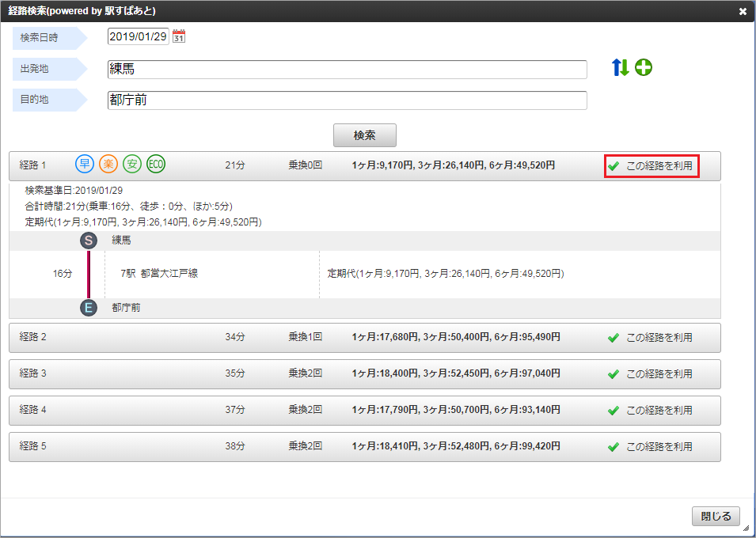Click the 合計時間:21分 summary line
The width and height of the screenshot is (756, 538).
[x=129, y=206]
